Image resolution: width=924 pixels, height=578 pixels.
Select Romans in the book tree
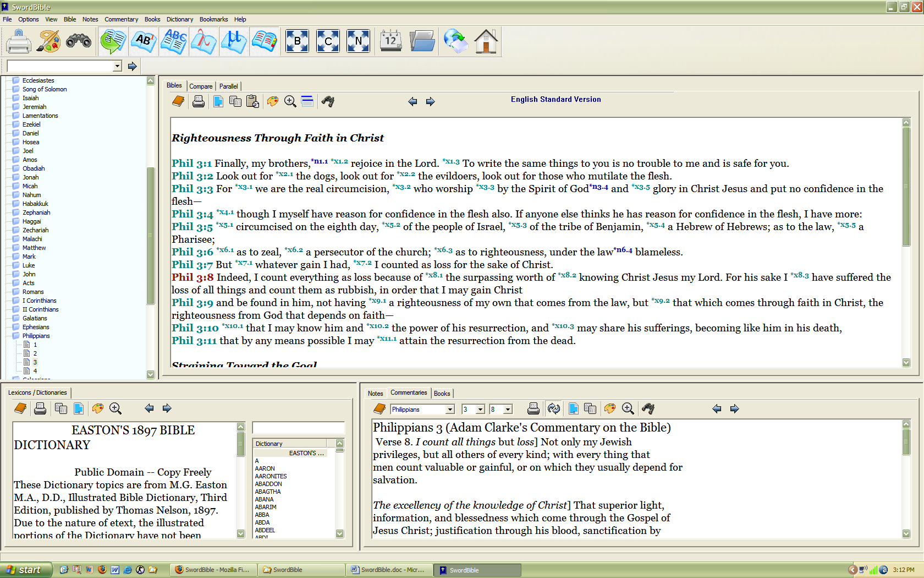pos(33,292)
